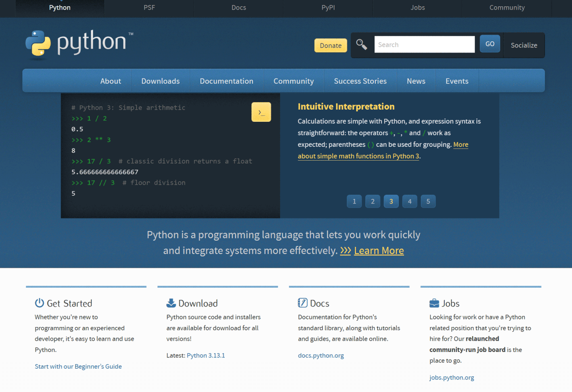572x392 pixels.
Task: Switch to the PyPI section
Action: tap(328, 8)
